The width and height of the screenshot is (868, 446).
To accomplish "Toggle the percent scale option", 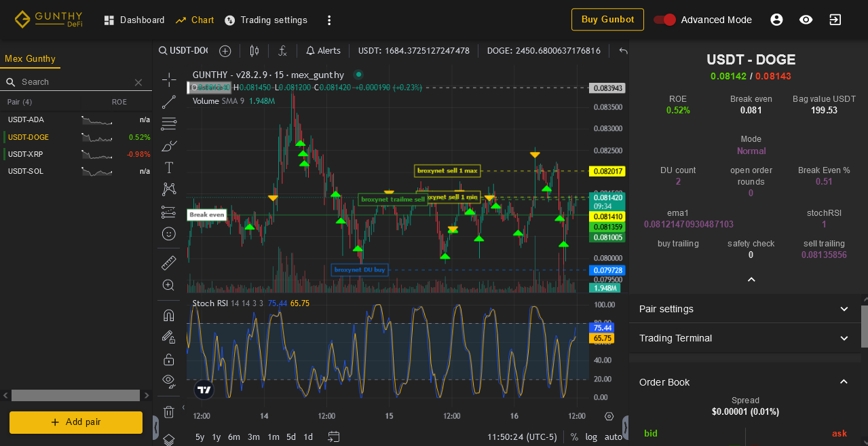I will click(574, 437).
